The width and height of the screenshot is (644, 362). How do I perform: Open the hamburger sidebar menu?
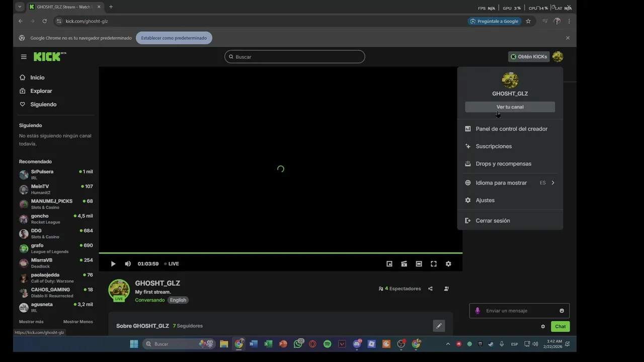(24, 57)
